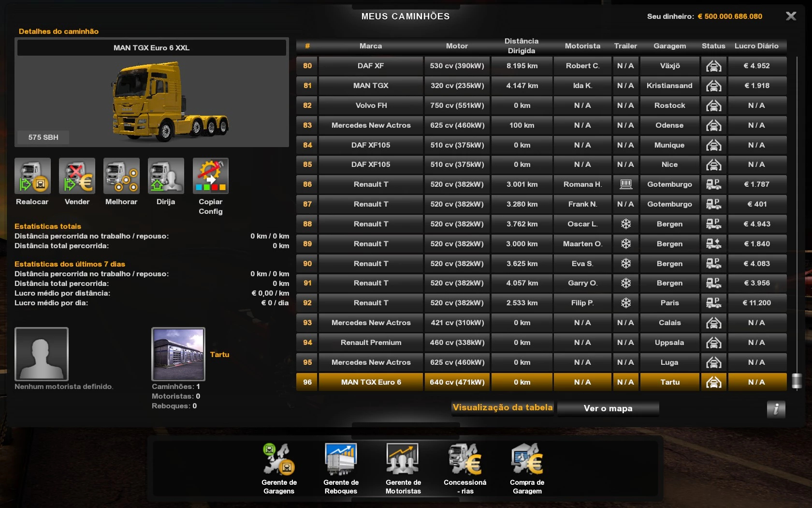Viewport: 812px width, 508px height.
Task: Open the Melhorar upgrade icon
Action: (121, 176)
